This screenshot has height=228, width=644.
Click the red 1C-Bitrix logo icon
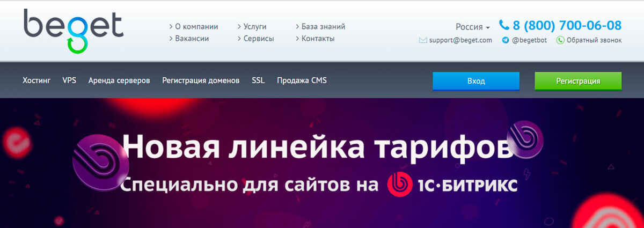[x=399, y=185]
